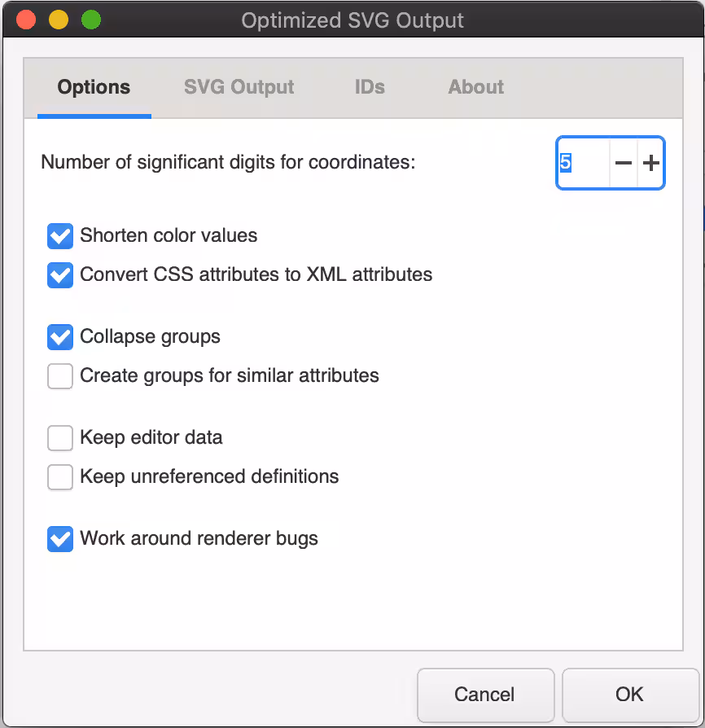Uncheck Shorten color values

tap(60, 236)
